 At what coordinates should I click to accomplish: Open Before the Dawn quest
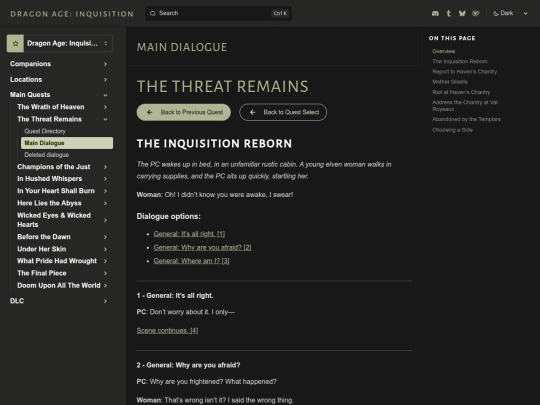click(x=44, y=237)
